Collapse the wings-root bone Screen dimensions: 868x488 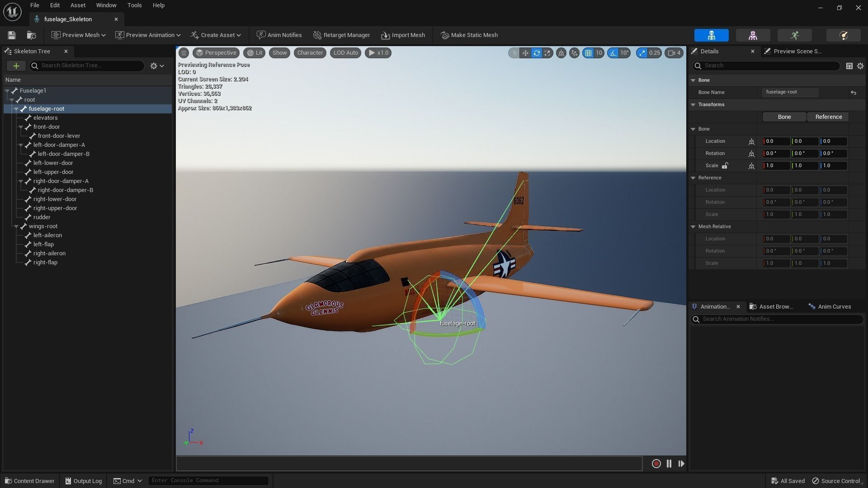[16, 226]
